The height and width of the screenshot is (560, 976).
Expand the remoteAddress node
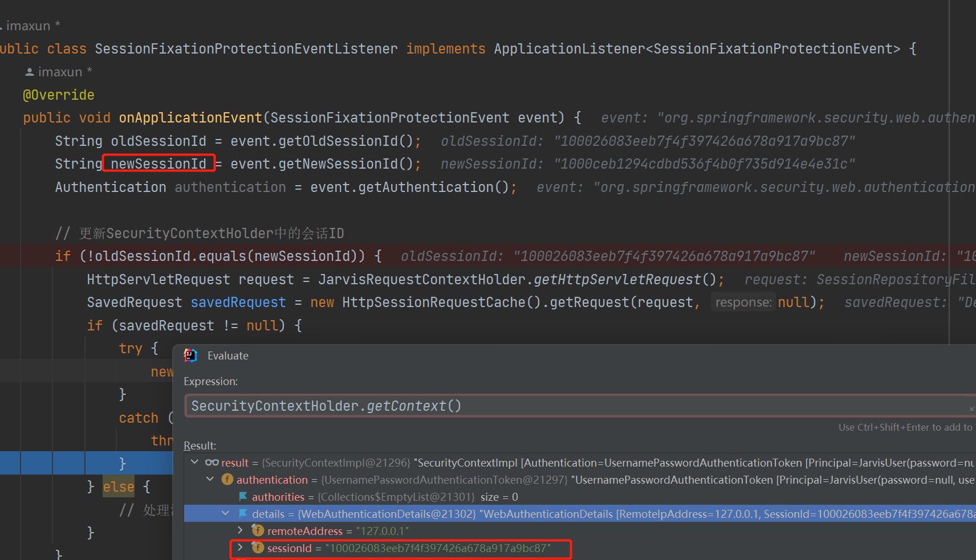click(241, 530)
